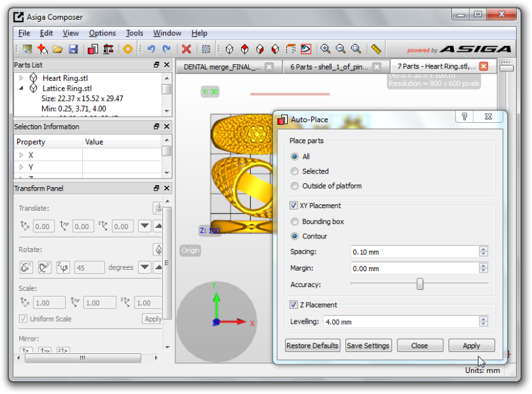Viewport: 532px width, 394px height.
Task: Undo the last action
Action: [x=151, y=49]
